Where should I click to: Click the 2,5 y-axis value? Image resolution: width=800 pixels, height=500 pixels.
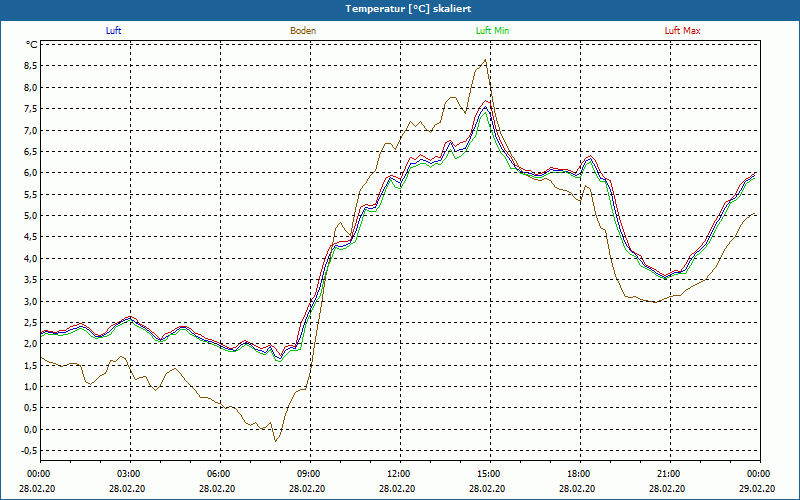(31, 322)
